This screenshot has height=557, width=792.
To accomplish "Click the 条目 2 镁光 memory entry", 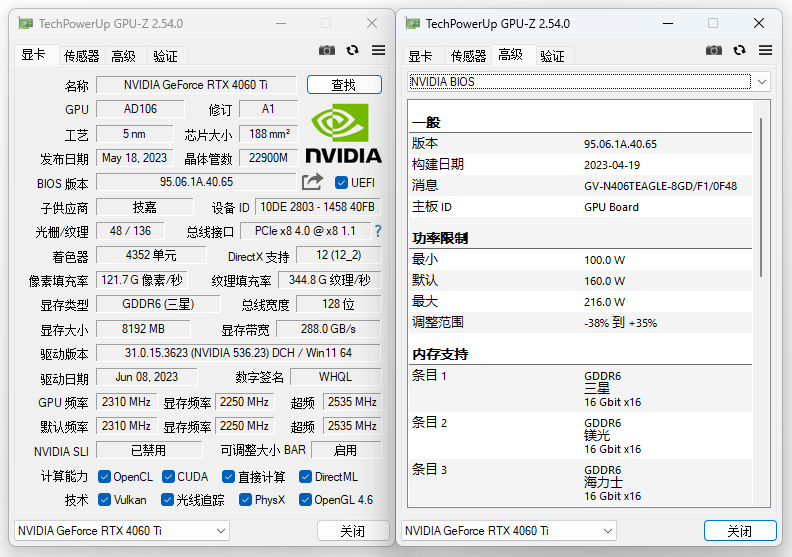I will click(x=580, y=436).
